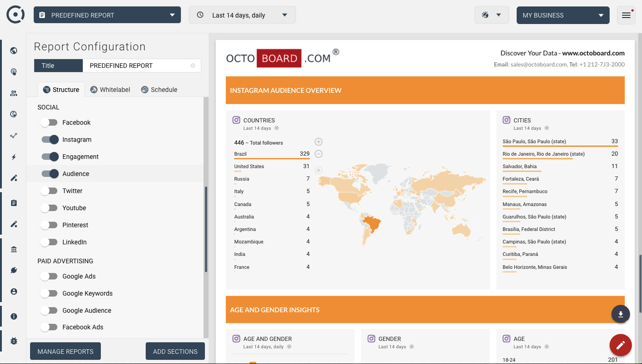642x364 pixels.
Task: Open the theme selector dropdown
Action: click(x=492, y=15)
